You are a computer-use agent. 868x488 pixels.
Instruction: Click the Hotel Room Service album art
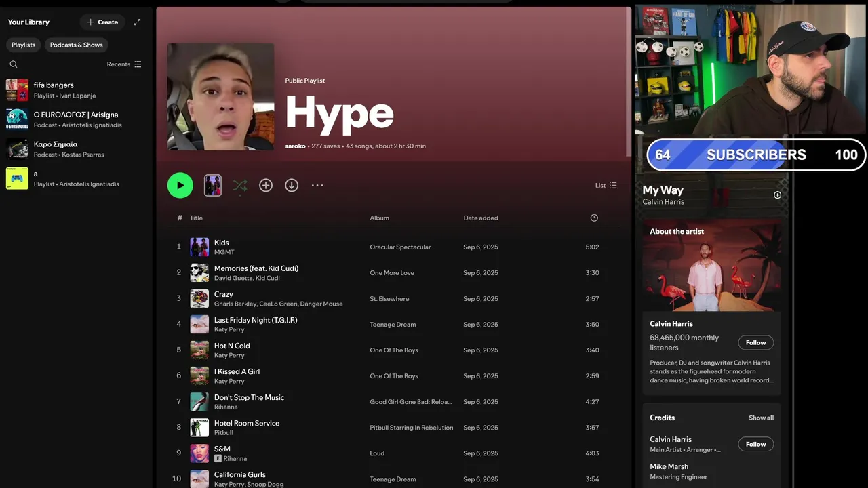199,427
